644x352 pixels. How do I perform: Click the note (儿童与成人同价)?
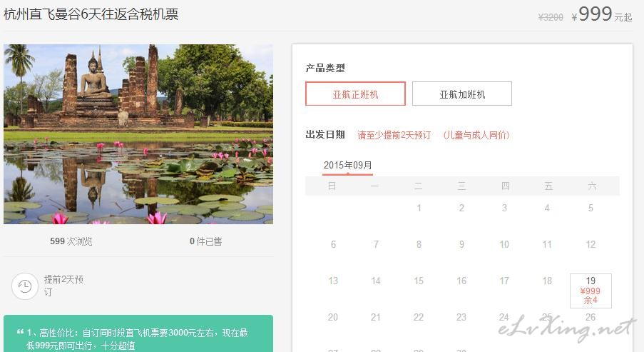tap(476, 135)
